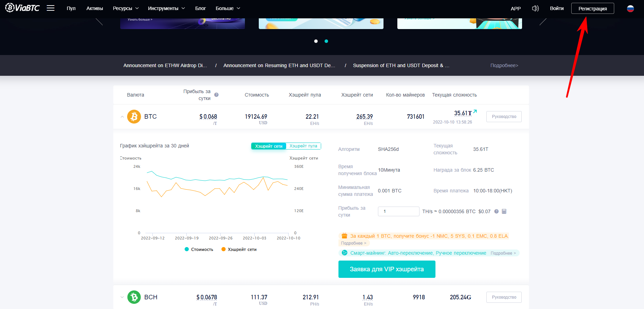The width and height of the screenshot is (644, 309).
Task: Click the third promo banner thumbnail
Action: 460,24
